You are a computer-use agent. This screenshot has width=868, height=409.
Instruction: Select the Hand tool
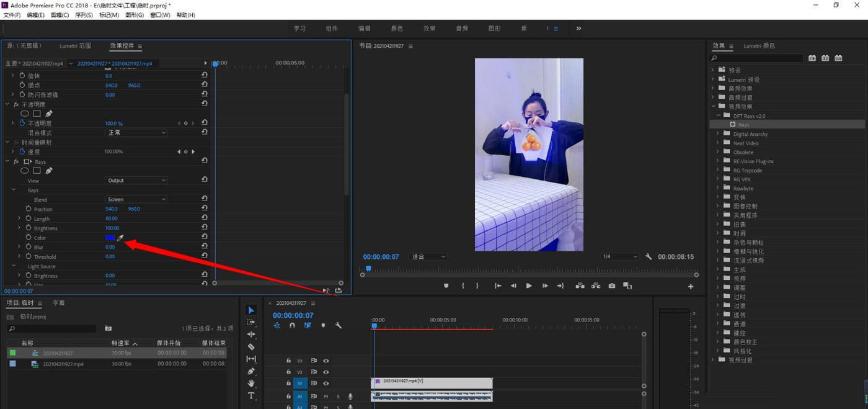[251, 384]
